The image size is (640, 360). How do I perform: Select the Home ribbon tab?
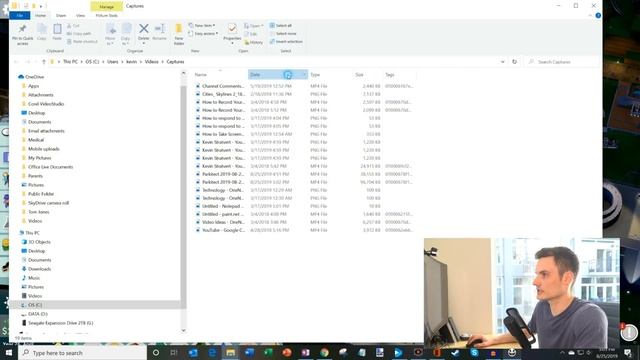point(40,16)
